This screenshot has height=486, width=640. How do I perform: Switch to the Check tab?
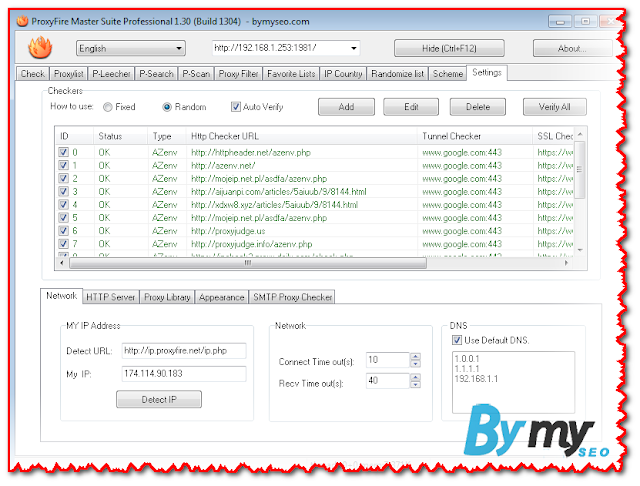33,74
